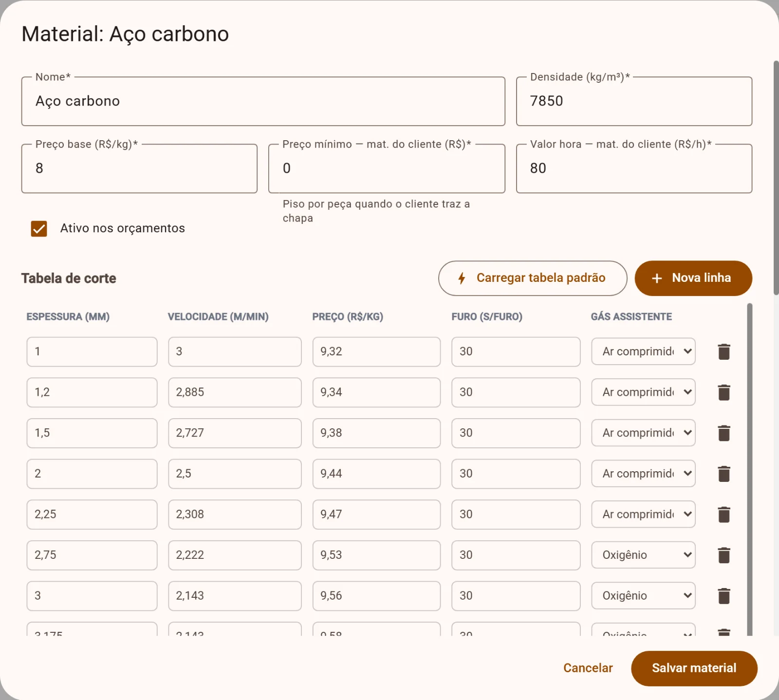The width and height of the screenshot is (779, 700).
Task: Edit velocity field 2,308
Action: click(x=235, y=515)
